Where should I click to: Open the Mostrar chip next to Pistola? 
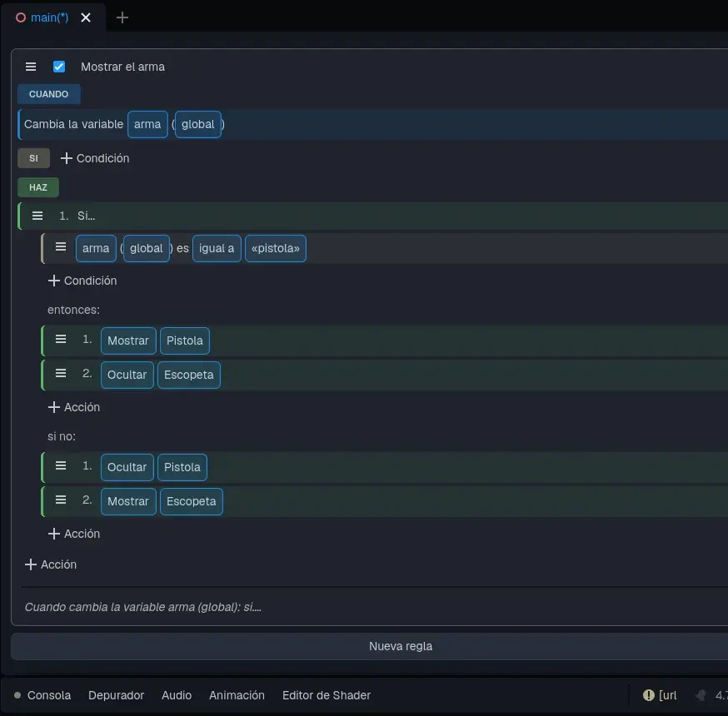[128, 341]
